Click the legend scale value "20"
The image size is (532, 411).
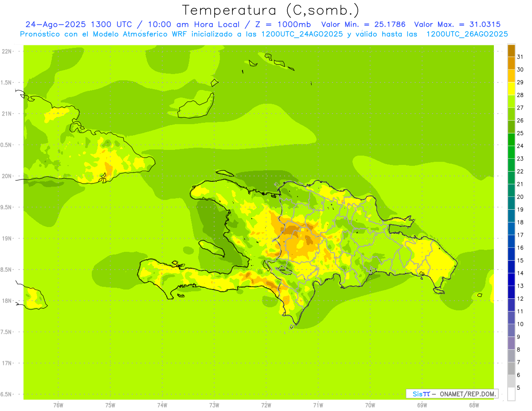click(x=520, y=197)
